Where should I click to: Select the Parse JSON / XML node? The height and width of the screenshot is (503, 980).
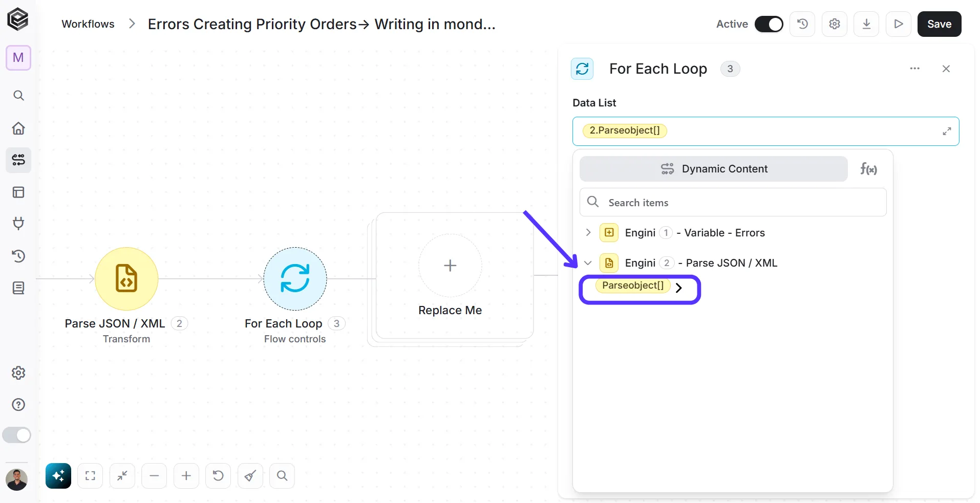click(126, 279)
